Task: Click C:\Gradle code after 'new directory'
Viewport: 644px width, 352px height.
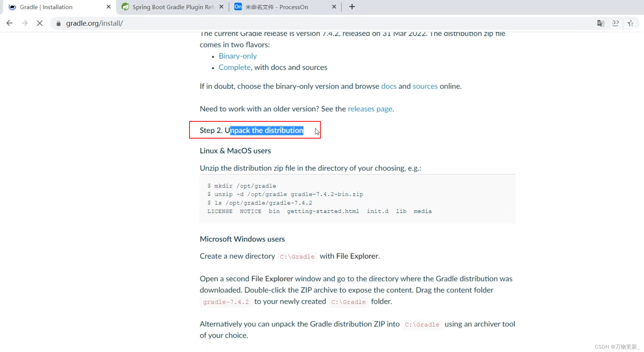Action: (x=297, y=256)
